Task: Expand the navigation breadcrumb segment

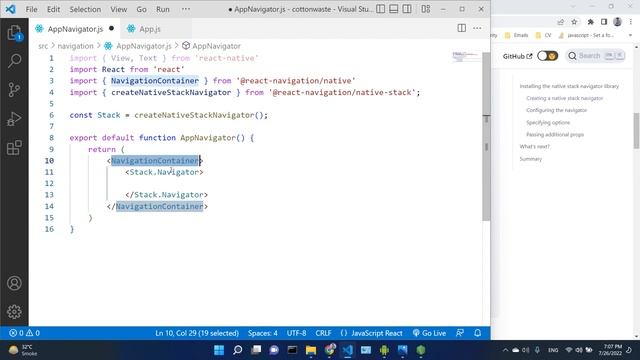Action: click(76, 46)
